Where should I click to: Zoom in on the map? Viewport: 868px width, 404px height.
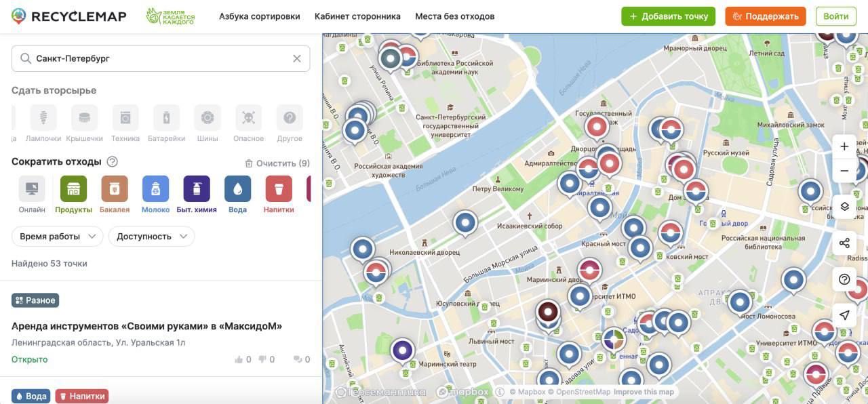click(x=844, y=147)
